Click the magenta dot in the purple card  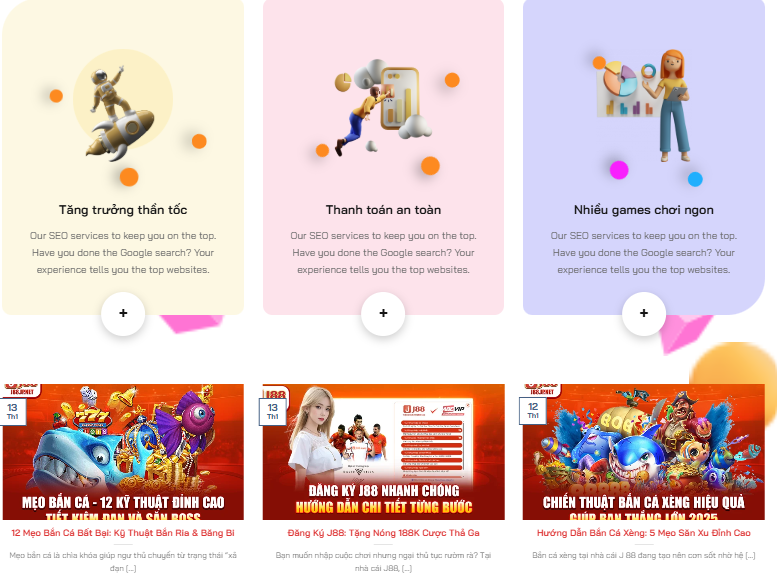[x=619, y=170]
